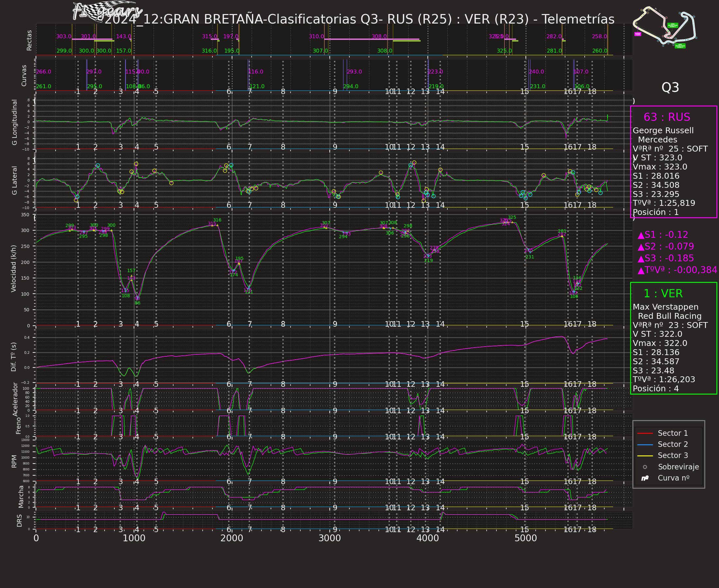This screenshot has height=588, width=719.
Task: Click the Sobreviraje circle icon in legend
Action: pyautogui.click(x=645, y=467)
